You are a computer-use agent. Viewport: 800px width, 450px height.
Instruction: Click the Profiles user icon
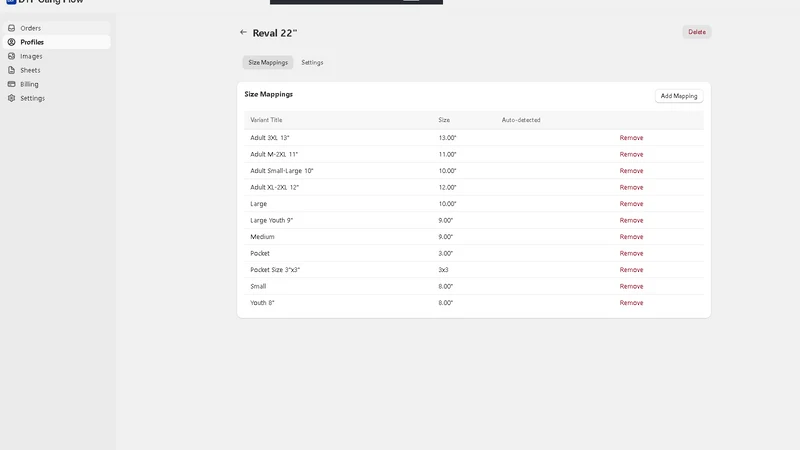coord(11,42)
